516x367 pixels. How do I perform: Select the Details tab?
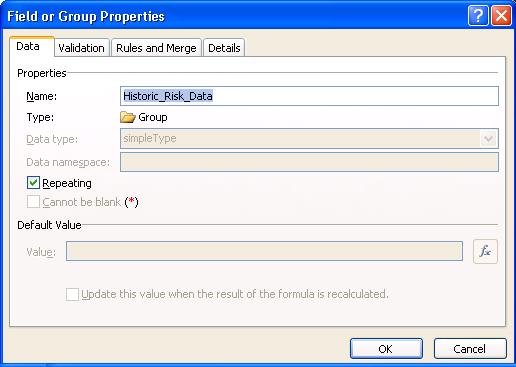coord(224,48)
